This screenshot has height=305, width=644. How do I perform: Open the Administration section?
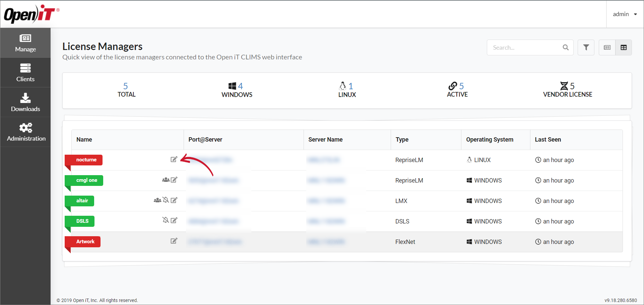click(x=25, y=132)
